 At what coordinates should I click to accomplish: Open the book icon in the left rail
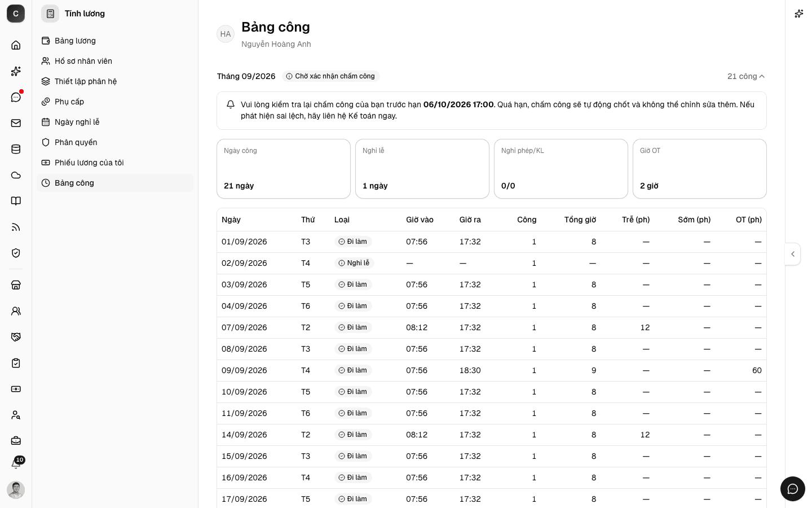(16, 201)
